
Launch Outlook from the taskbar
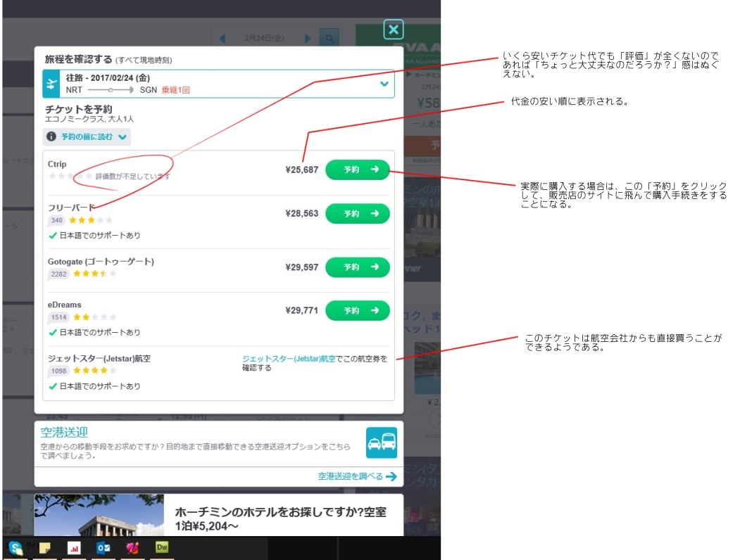tap(103, 547)
